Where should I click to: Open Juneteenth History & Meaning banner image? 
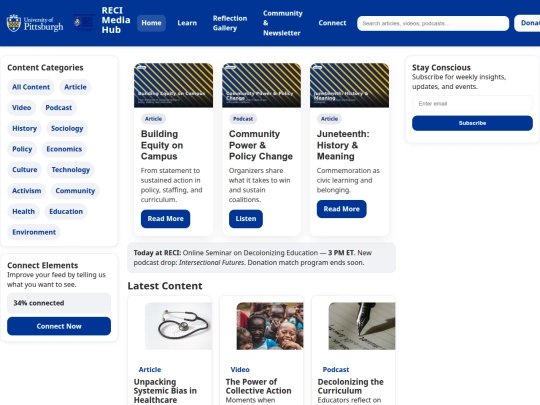pyautogui.click(x=350, y=85)
